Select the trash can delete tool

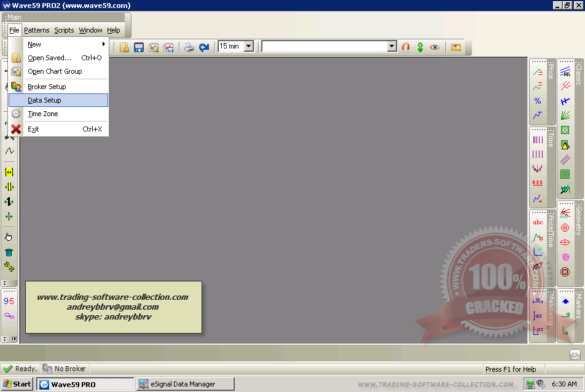point(9,251)
